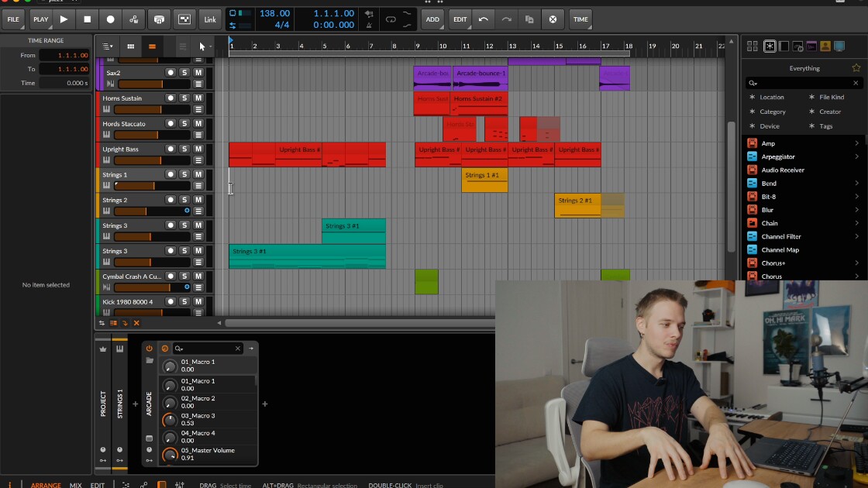Mute the Horns Sustain track

pyautogui.click(x=198, y=98)
